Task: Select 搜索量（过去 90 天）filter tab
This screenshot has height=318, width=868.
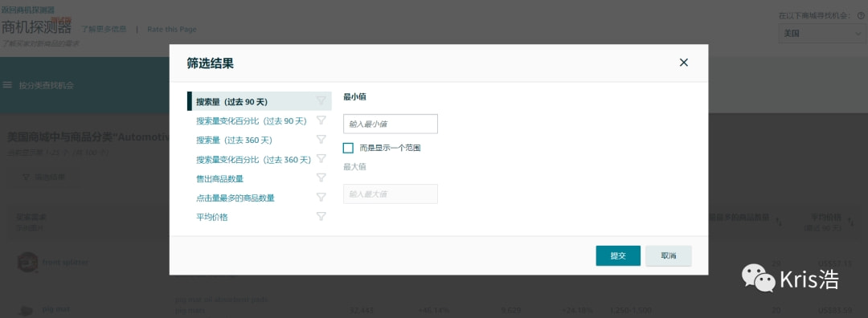Action: click(x=259, y=102)
